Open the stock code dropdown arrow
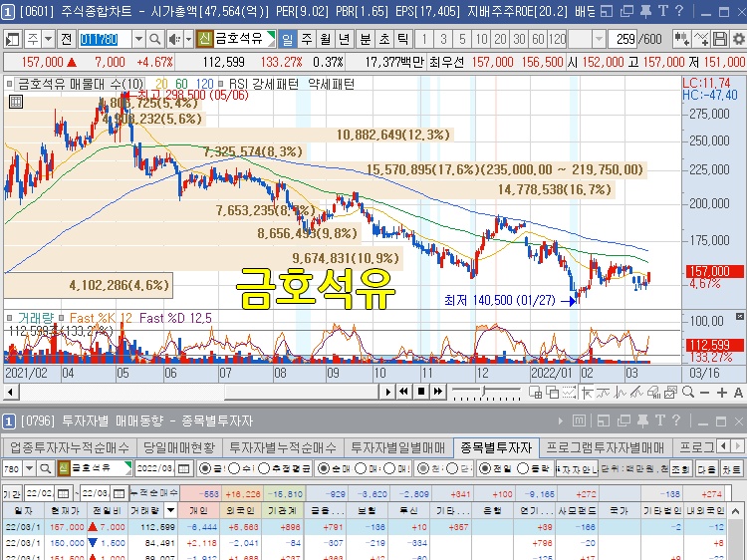The image size is (747, 560). pyautogui.click(x=138, y=39)
